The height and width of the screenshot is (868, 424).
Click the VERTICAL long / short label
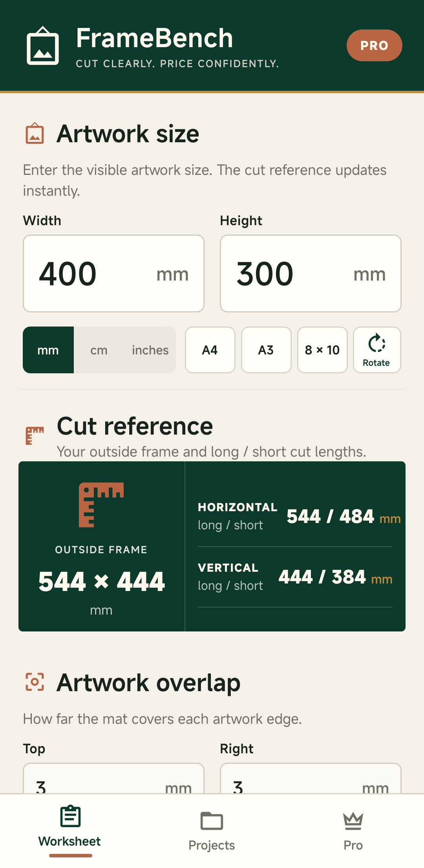coord(230,577)
